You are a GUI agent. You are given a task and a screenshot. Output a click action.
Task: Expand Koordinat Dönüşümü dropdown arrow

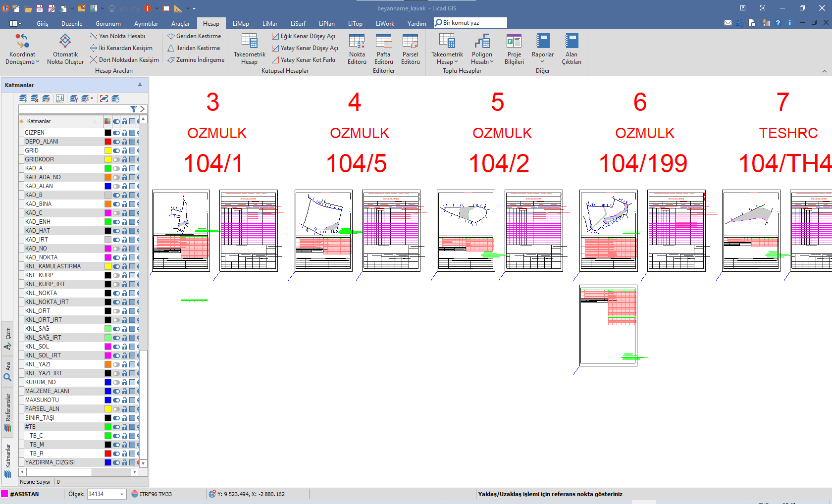(x=38, y=62)
